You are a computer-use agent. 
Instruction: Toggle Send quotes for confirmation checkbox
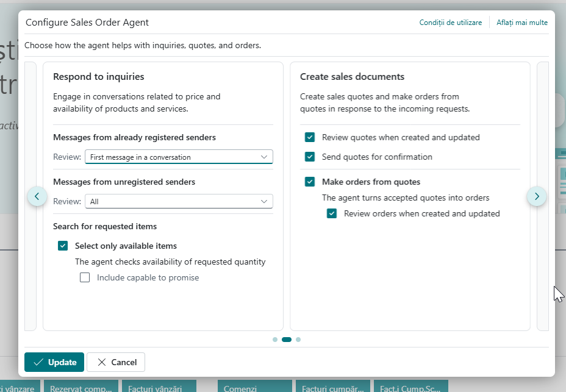click(310, 157)
